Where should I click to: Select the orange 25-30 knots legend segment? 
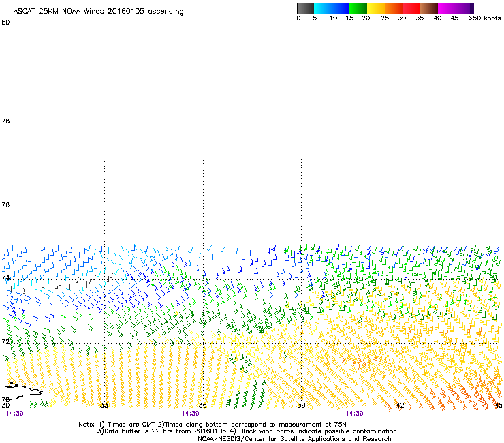[x=394, y=8]
